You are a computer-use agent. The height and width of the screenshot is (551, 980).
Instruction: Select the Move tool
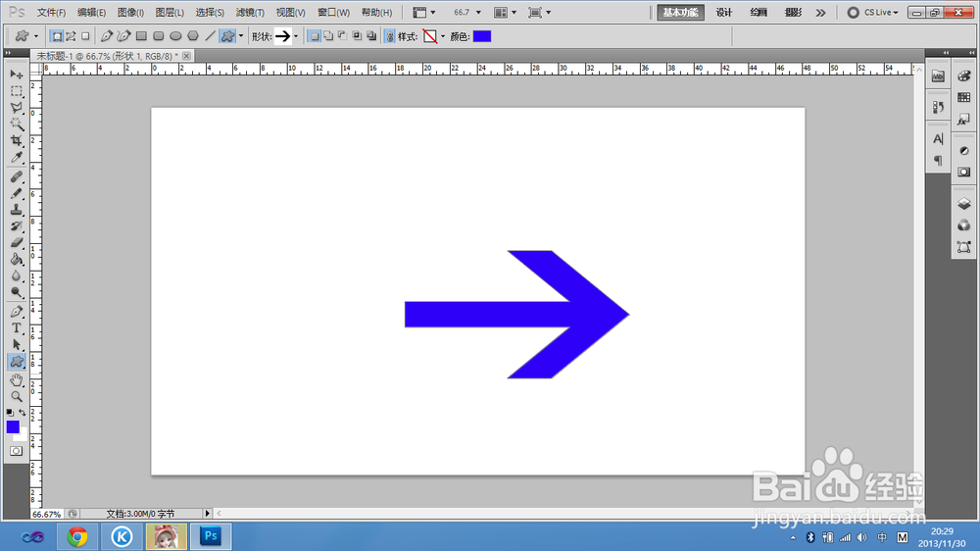pos(17,75)
